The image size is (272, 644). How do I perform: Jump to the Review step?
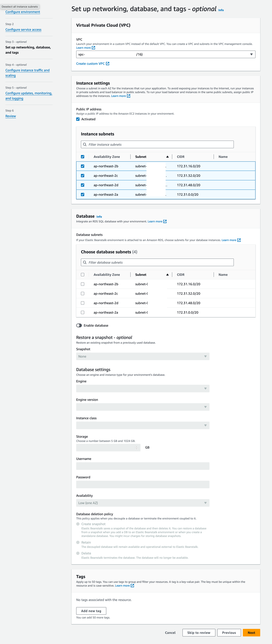[11, 116]
